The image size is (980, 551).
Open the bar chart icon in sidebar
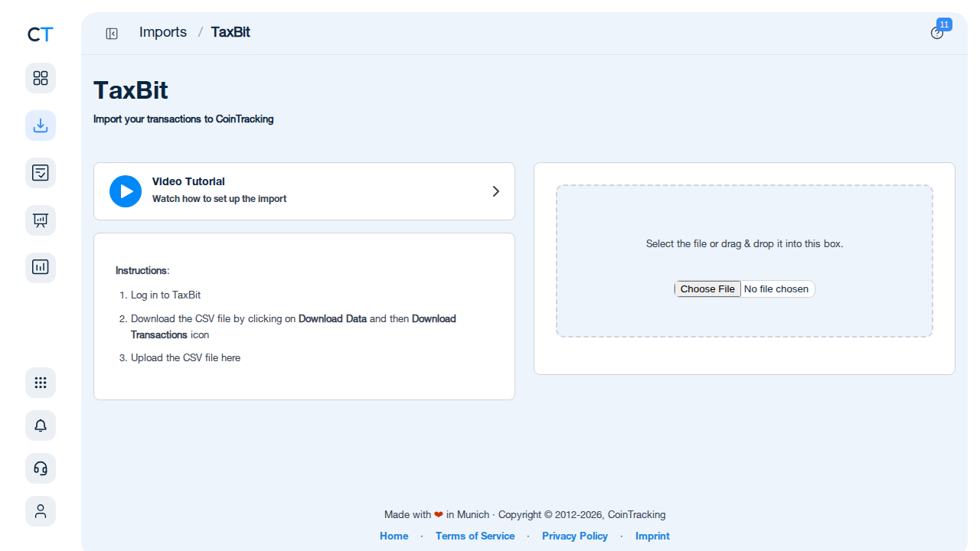pos(41,268)
